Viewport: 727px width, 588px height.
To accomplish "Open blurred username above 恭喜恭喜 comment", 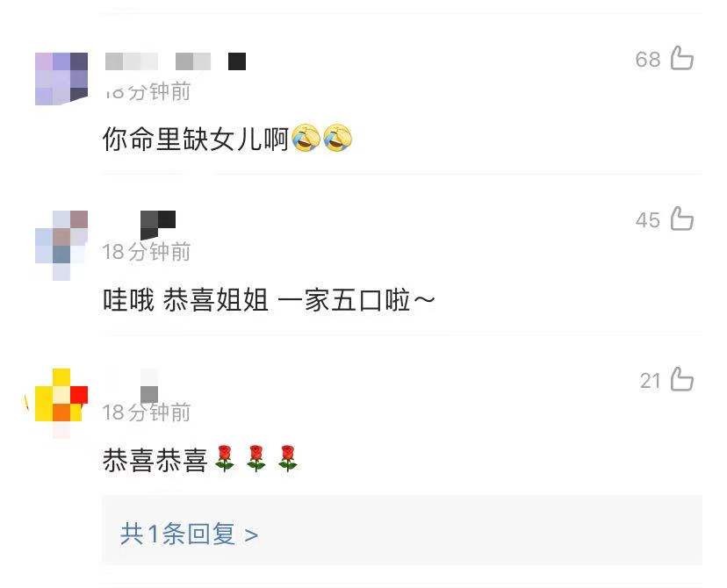I will (x=149, y=385).
